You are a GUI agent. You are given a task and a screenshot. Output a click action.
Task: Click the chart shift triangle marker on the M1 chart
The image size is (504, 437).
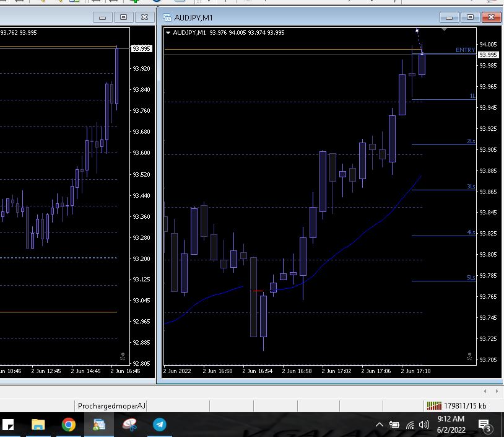pyautogui.click(x=444, y=30)
